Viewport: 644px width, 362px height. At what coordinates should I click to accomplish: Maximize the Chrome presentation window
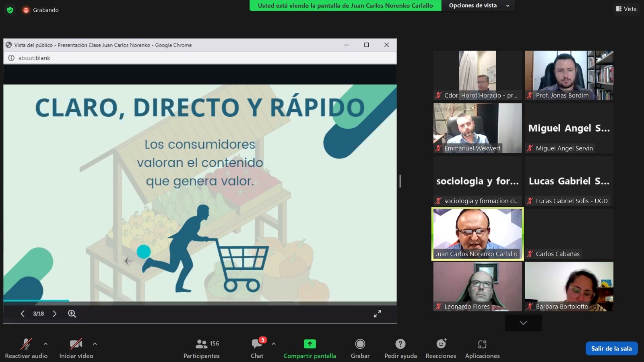pos(367,45)
